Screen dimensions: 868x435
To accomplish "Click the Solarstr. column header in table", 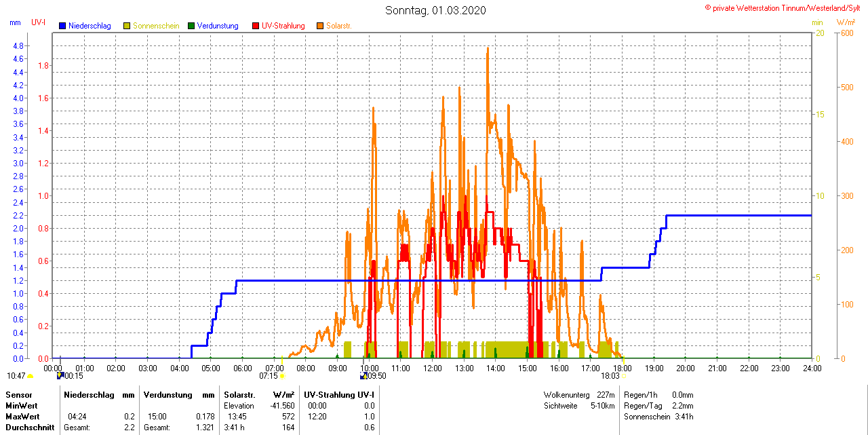I will 239,394.
